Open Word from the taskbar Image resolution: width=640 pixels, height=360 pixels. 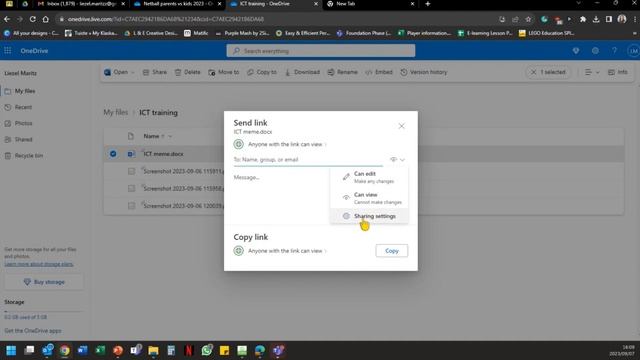(82, 350)
